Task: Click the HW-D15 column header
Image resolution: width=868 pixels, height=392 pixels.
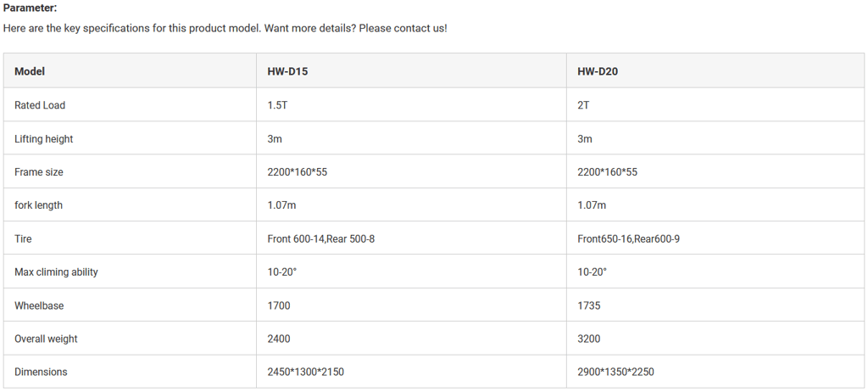Action: (x=287, y=71)
